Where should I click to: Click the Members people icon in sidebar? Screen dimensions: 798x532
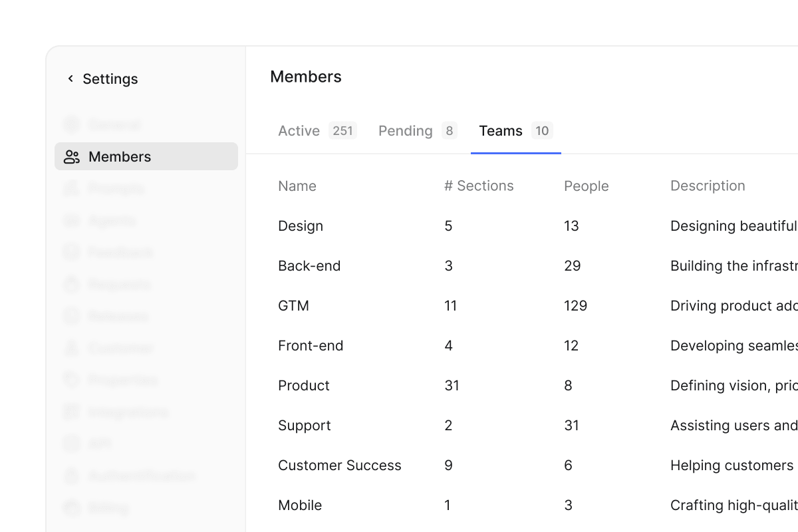coord(72,157)
